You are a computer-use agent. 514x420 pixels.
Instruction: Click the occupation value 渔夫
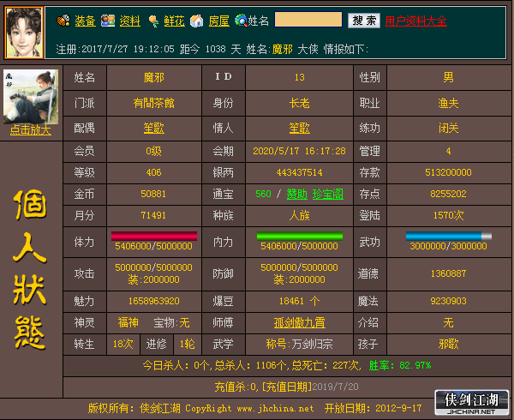coord(448,103)
